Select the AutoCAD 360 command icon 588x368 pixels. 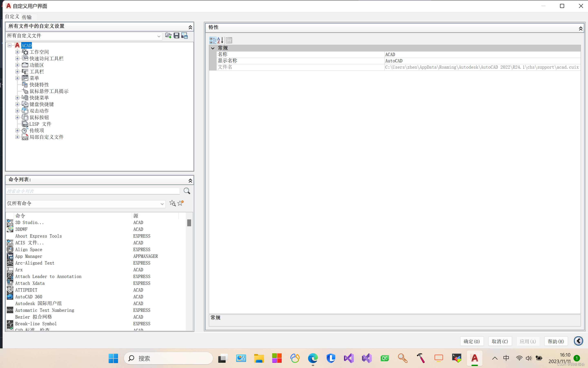(x=10, y=297)
